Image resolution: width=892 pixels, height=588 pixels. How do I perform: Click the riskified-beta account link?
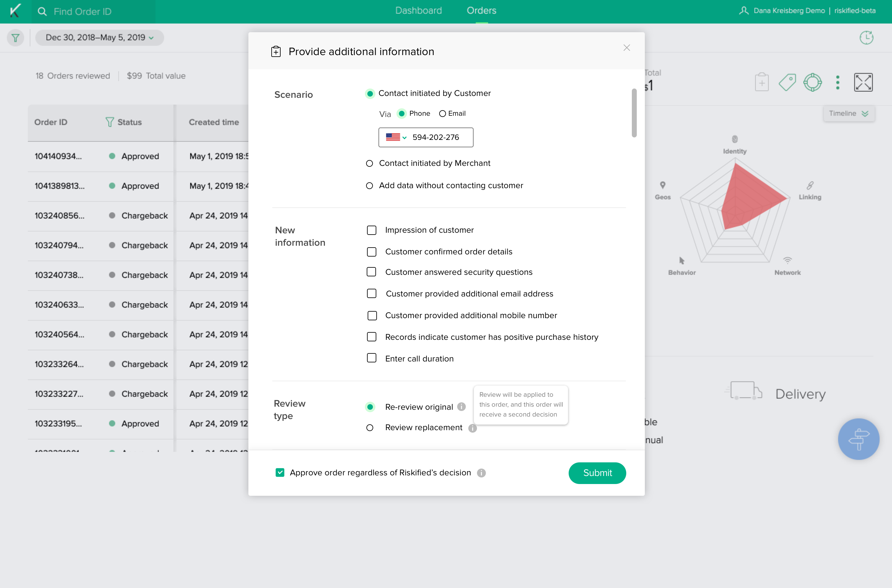click(x=855, y=11)
